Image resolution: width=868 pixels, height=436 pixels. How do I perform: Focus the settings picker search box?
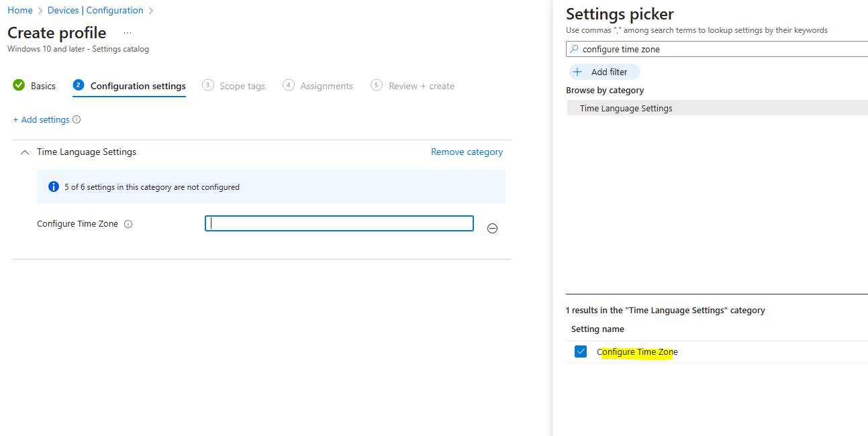[717, 49]
